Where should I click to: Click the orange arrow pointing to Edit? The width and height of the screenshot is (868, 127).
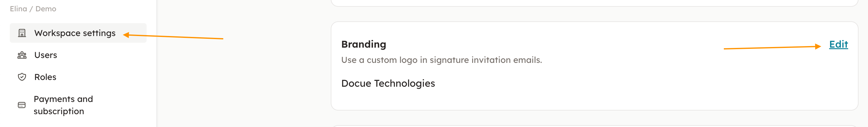tap(771, 48)
